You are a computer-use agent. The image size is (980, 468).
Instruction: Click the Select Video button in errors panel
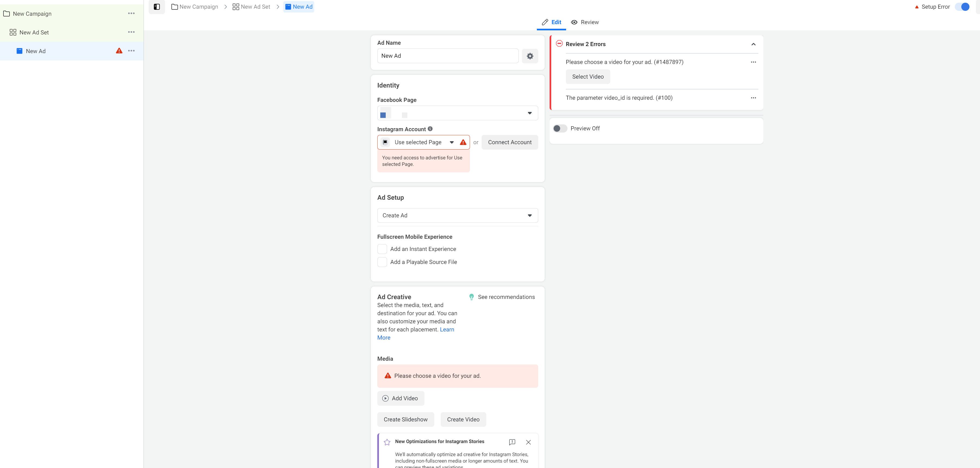tap(588, 76)
